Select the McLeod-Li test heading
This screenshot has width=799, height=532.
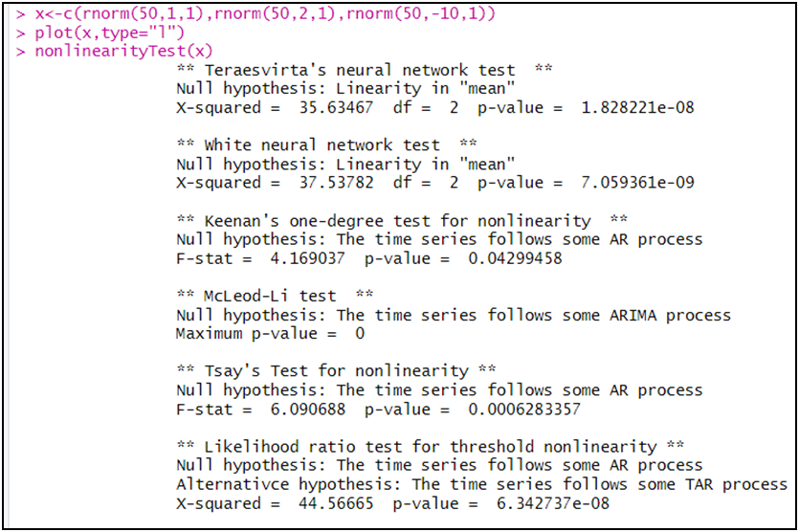coord(276,296)
